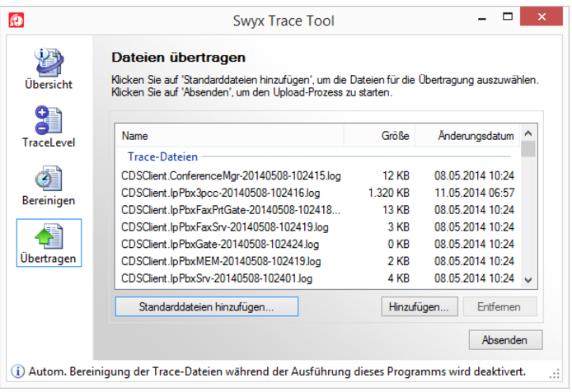Select CDSClient.IpPbx3pcc-20140508-102416.log file
The height and width of the screenshot is (392, 572).
click(x=318, y=193)
